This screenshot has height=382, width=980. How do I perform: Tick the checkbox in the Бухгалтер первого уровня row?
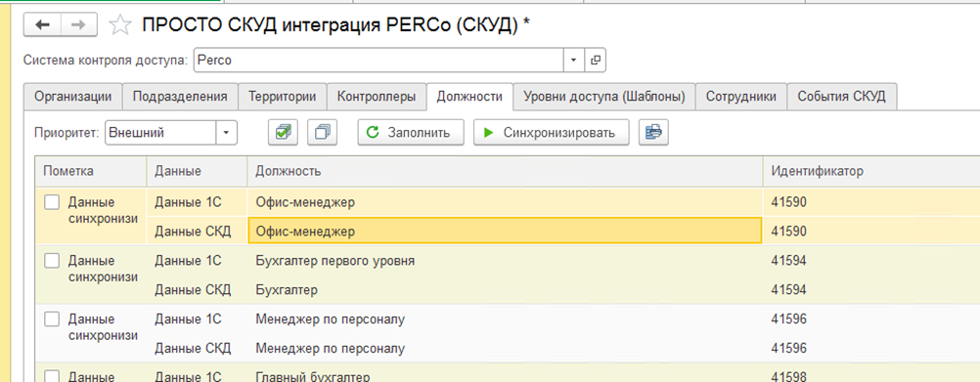pos(52,260)
